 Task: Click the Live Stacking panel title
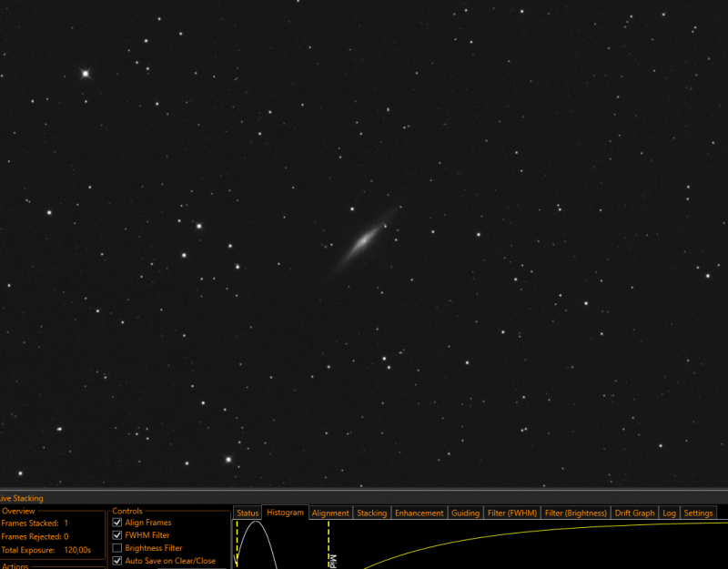click(x=21, y=498)
